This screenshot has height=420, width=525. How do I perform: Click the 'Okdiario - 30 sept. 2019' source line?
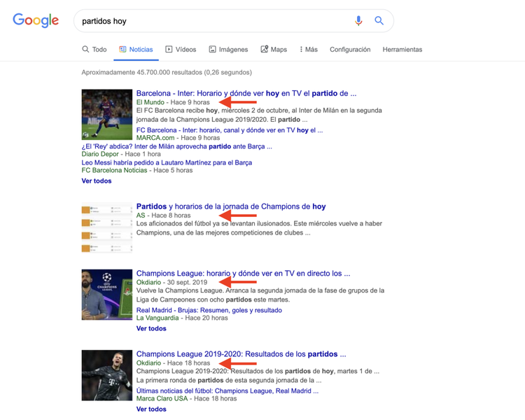click(x=171, y=282)
